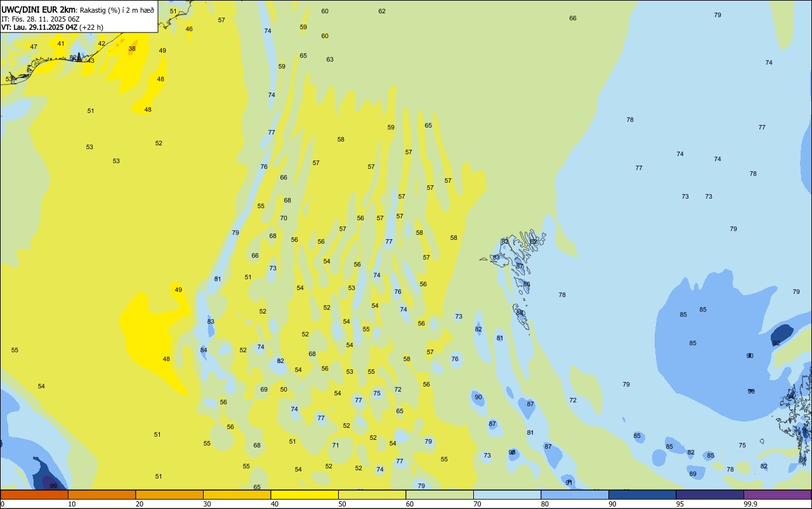Screen dimensions: 812x509
Task: Select the humidity value 71 on the map
Action: point(336,446)
